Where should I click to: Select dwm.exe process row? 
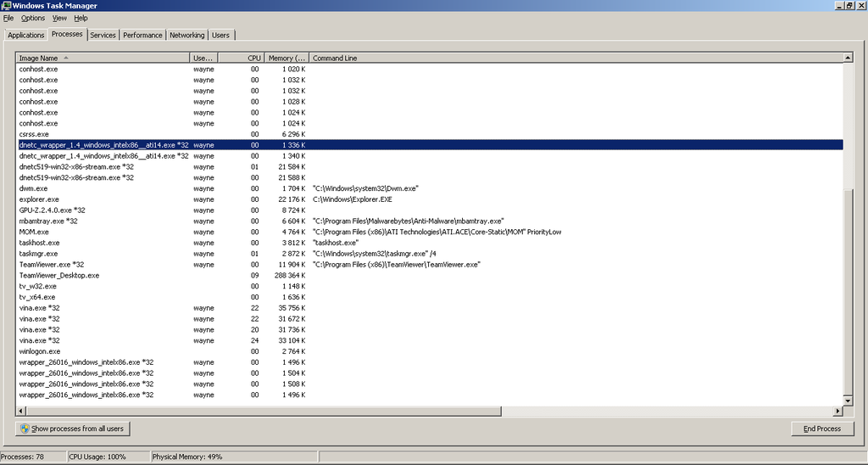(x=430, y=188)
